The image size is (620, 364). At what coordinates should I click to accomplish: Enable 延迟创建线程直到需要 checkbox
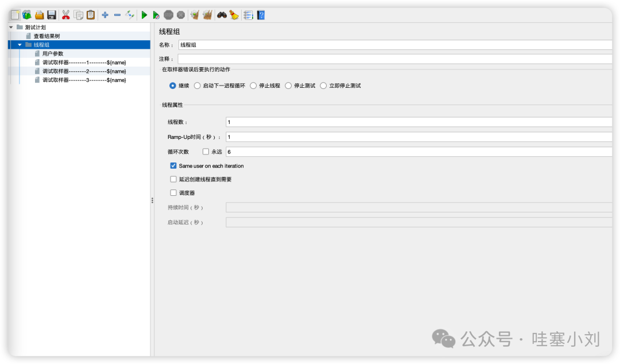(x=173, y=179)
